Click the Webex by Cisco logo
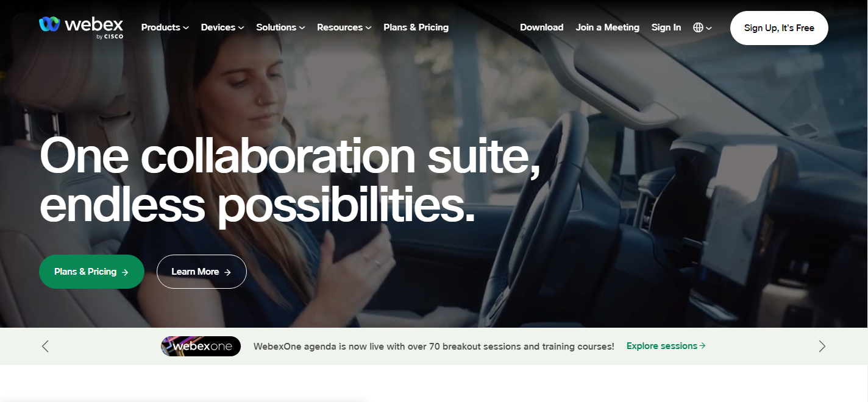The height and width of the screenshot is (402, 868). pyautogui.click(x=81, y=27)
